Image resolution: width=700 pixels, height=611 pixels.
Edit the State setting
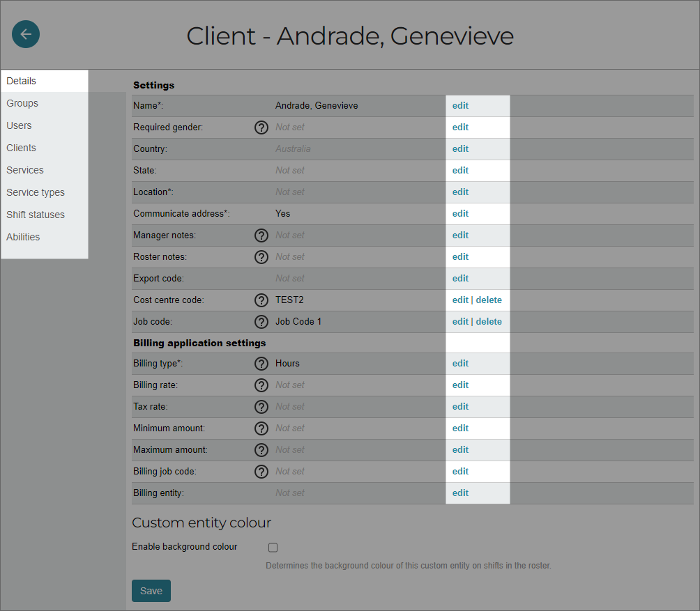pyautogui.click(x=460, y=171)
